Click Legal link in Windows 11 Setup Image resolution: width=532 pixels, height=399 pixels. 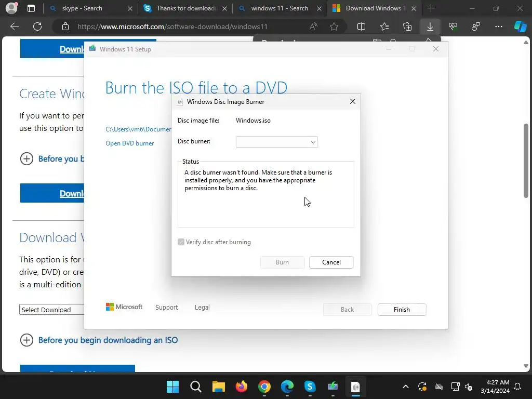pyautogui.click(x=202, y=307)
